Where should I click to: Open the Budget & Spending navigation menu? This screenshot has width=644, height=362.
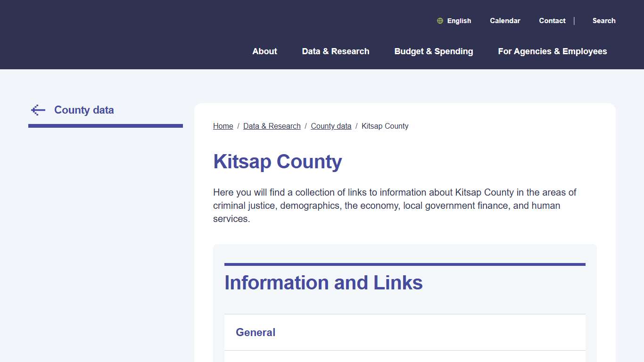[434, 51]
